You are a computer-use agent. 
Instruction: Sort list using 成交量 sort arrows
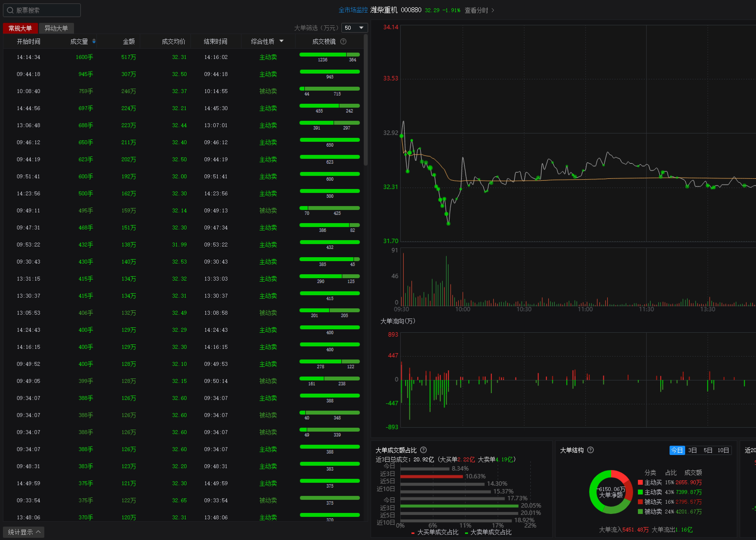[x=94, y=41]
